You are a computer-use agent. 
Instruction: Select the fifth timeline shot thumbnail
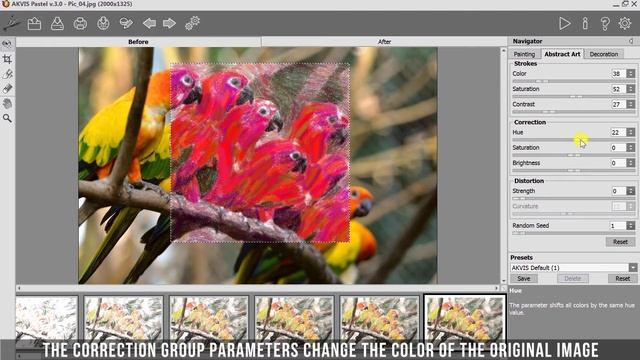(379, 318)
